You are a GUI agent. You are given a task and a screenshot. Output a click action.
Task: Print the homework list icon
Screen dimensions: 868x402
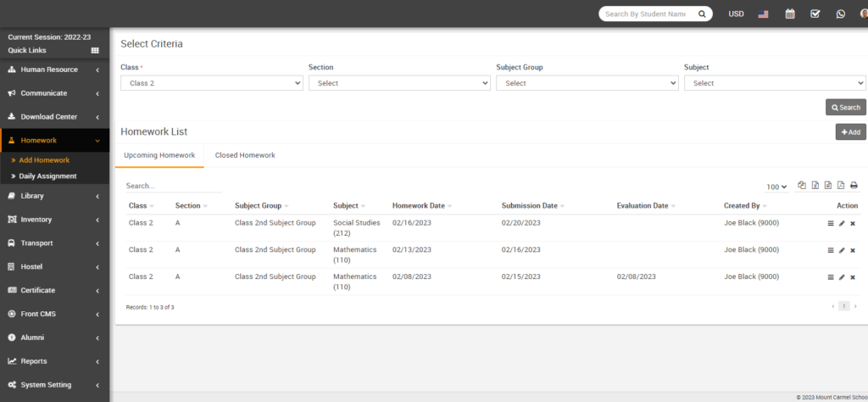[854, 186]
